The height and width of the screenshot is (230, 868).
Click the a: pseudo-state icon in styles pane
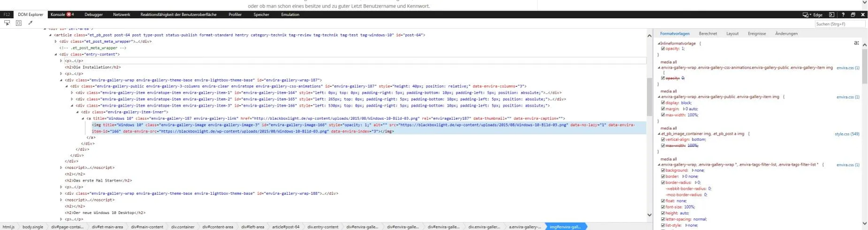pos(856,43)
